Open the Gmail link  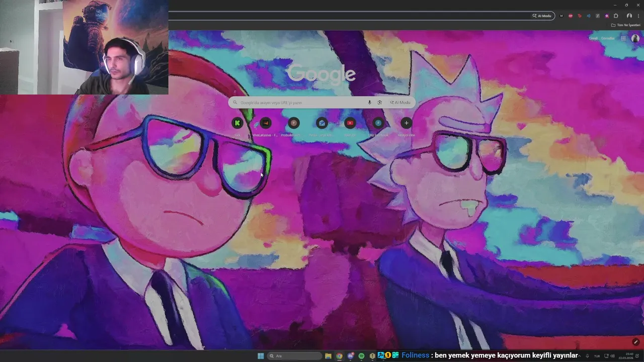(x=594, y=38)
